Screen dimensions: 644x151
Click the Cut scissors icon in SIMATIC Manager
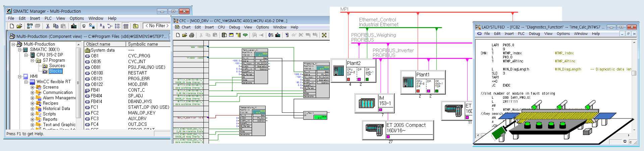point(48,26)
